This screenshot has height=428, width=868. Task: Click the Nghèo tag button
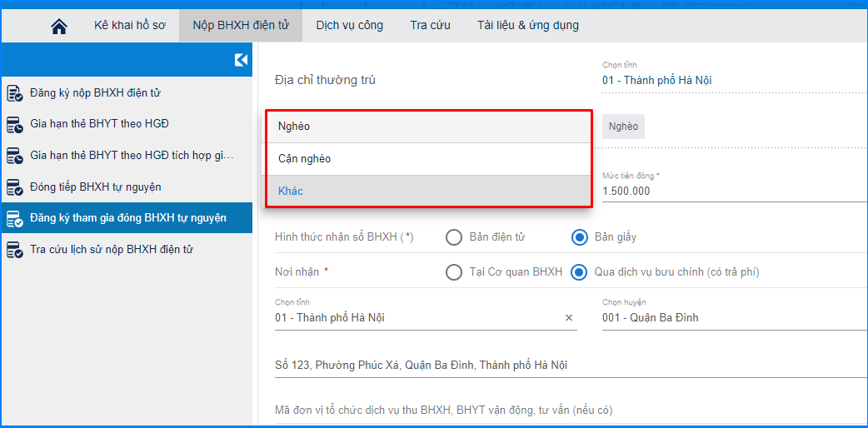(x=623, y=127)
